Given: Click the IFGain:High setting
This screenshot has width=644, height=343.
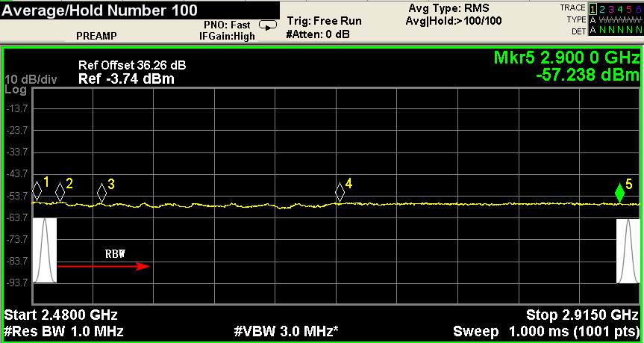Looking at the screenshot, I should point(227,37).
